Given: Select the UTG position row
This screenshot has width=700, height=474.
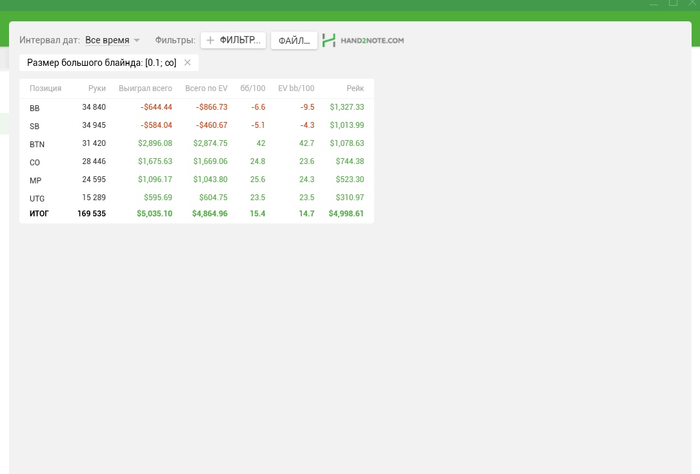Looking at the screenshot, I should (x=196, y=198).
